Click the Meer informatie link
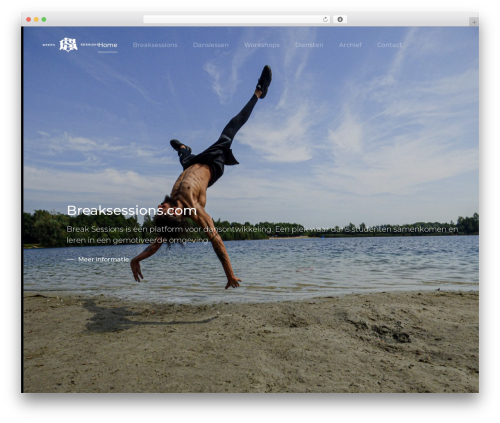Viewport: 500px width, 423px height. click(x=98, y=259)
